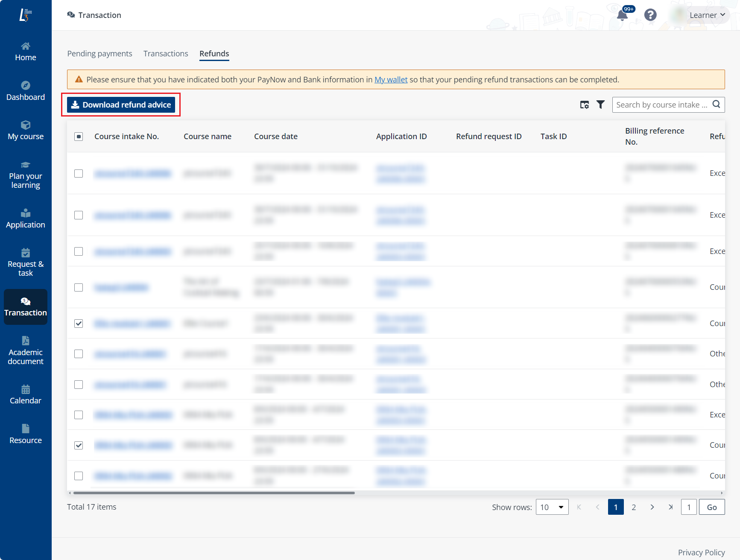Viewport: 740px width, 560px height.
Task: Open Academic document in sidebar
Action: point(26,351)
